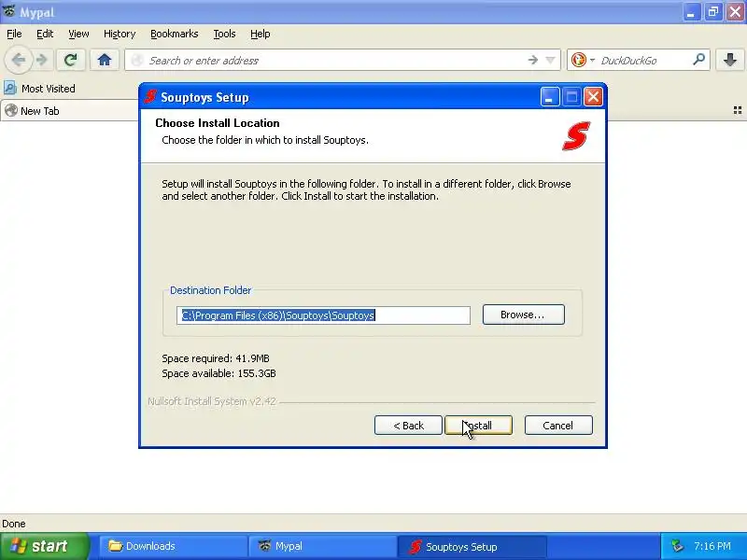Go to the home page icon
The width and height of the screenshot is (747, 560).
click(105, 60)
